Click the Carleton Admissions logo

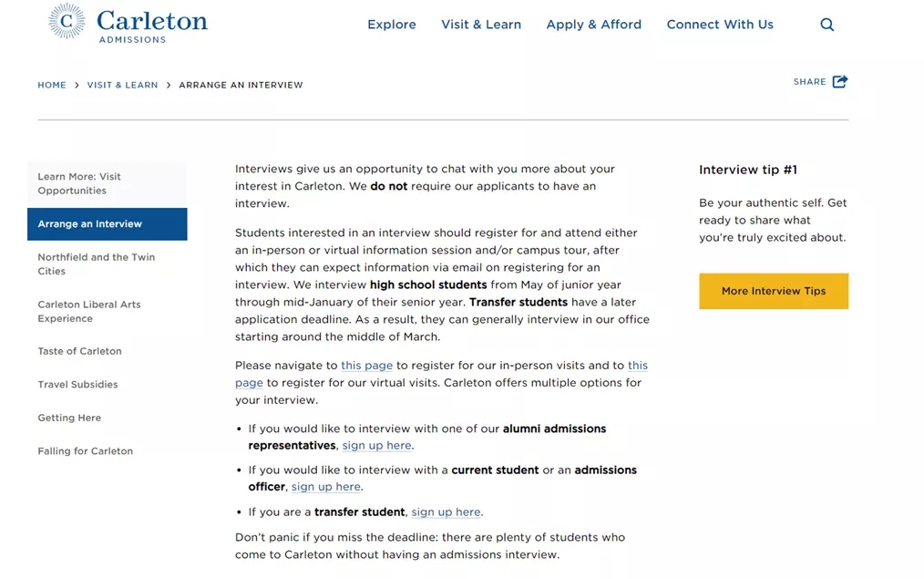128,24
